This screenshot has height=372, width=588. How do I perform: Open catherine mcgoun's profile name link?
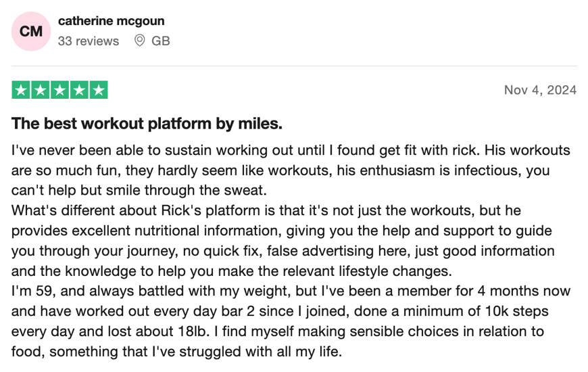[x=111, y=21]
